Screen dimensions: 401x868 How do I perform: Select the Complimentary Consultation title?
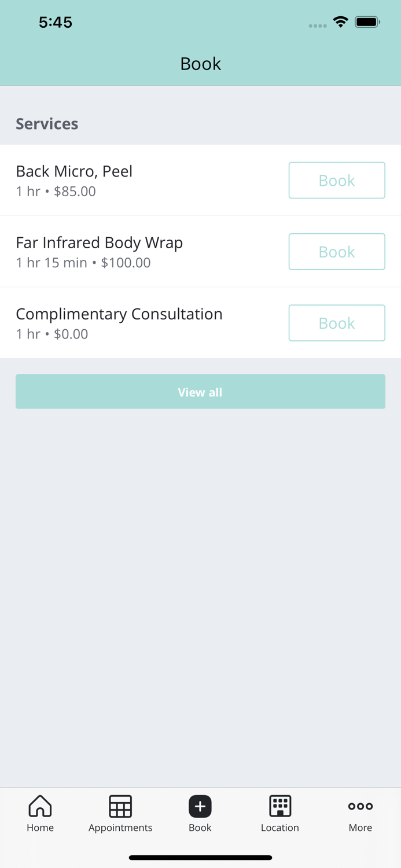point(119,314)
